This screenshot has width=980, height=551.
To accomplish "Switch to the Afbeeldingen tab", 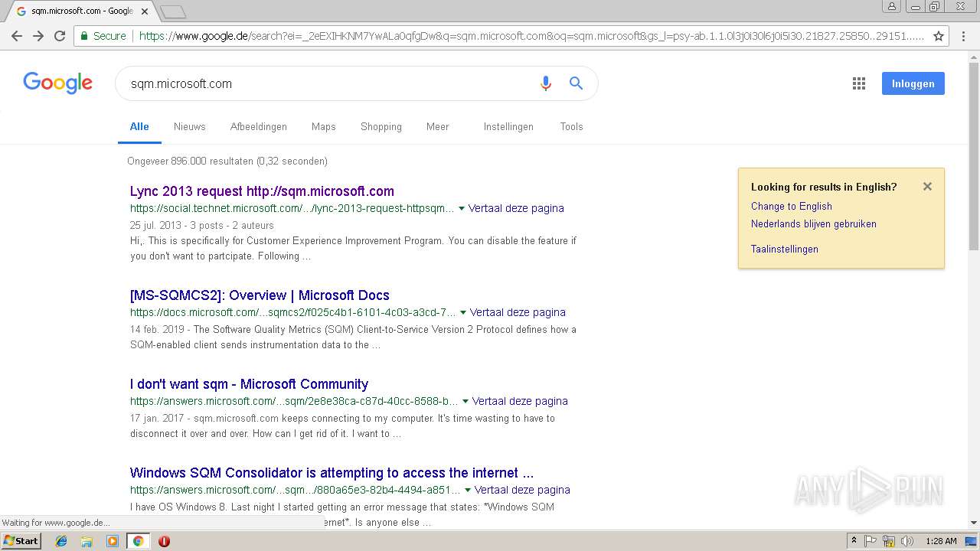I will click(x=259, y=127).
